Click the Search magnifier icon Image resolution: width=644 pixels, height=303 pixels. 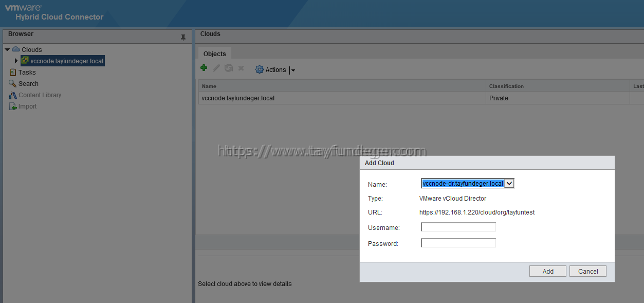(13, 83)
